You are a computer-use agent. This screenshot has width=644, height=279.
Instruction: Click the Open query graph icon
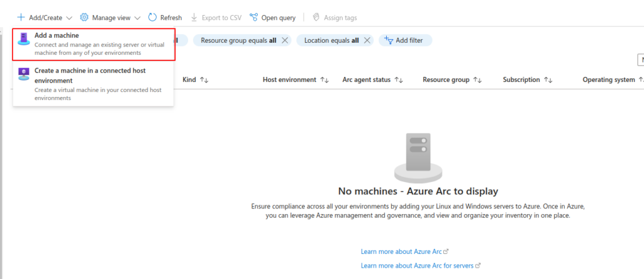[254, 18]
